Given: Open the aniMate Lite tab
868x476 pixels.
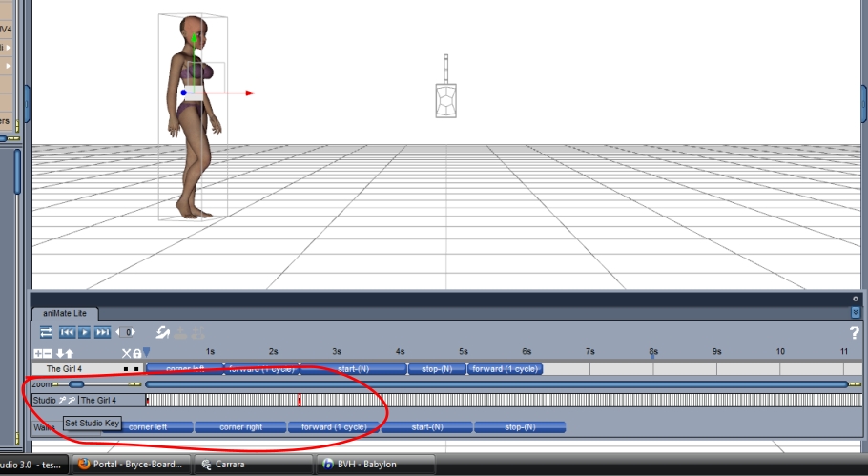Looking at the screenshot, I should (x=65, y=313).
